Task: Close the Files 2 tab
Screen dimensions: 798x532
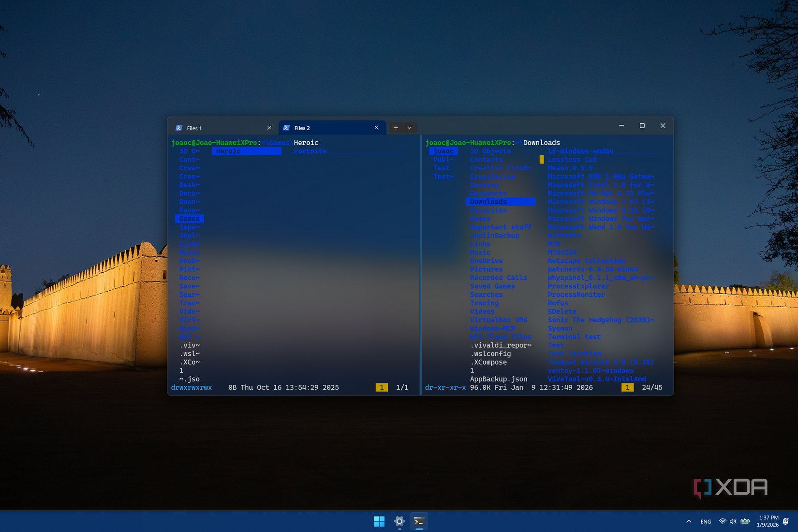Action: coord(376,128)
